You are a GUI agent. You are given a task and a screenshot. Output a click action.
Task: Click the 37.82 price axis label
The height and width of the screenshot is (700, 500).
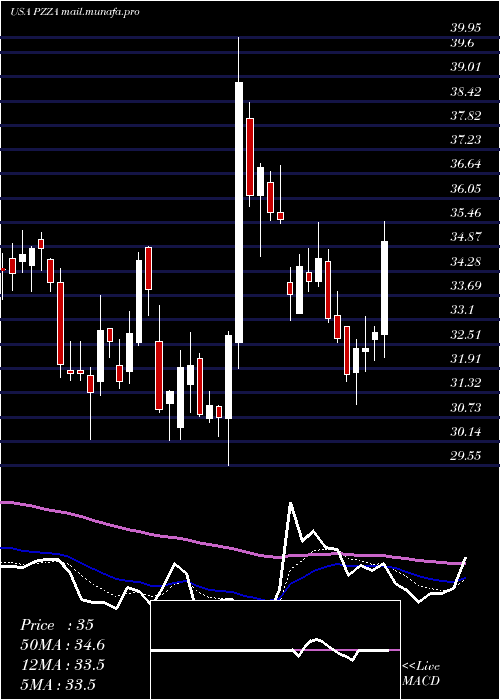click(x=466, y=116)
